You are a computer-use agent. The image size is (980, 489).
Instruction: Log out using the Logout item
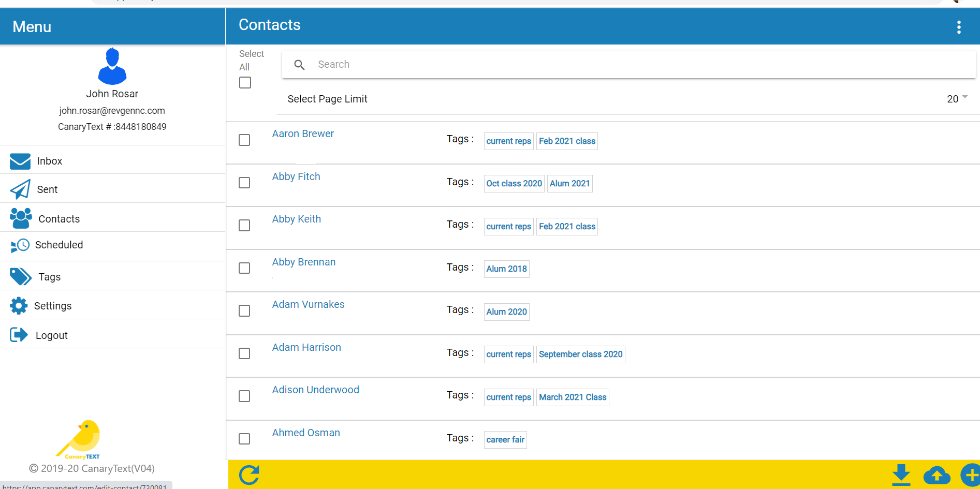(51, 335)
